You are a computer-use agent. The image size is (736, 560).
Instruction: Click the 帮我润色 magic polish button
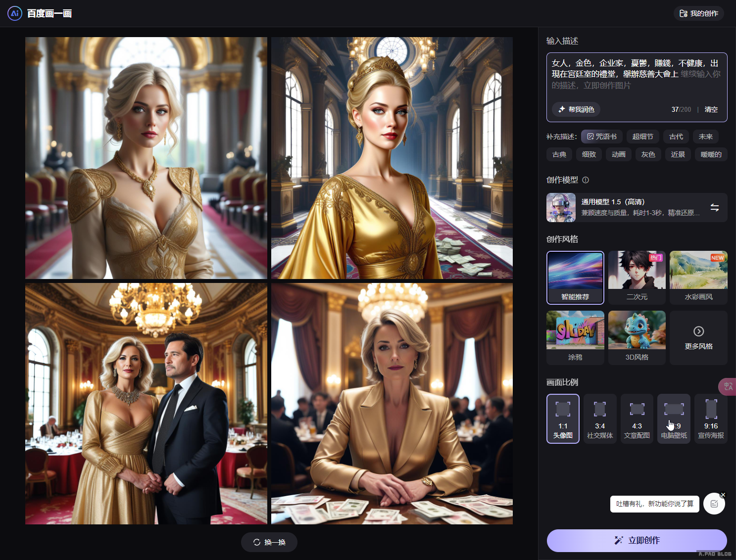tap(576, 109)
